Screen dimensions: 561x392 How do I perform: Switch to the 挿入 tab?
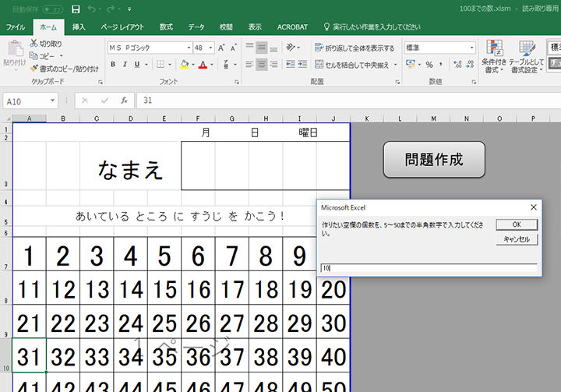(79, 27)
